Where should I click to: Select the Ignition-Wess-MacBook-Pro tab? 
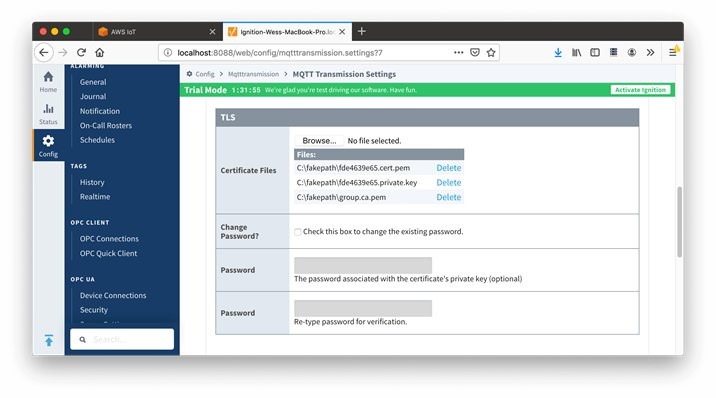[287, 31]
